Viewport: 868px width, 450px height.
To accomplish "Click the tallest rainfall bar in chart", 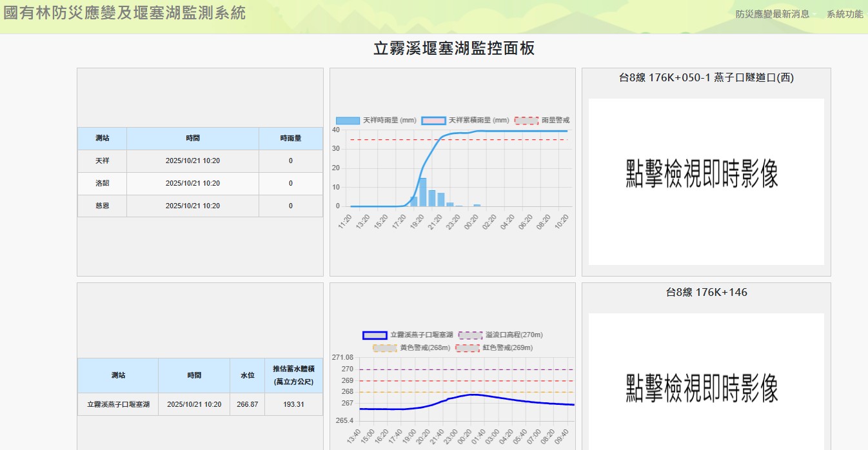I will click(423, 192).
